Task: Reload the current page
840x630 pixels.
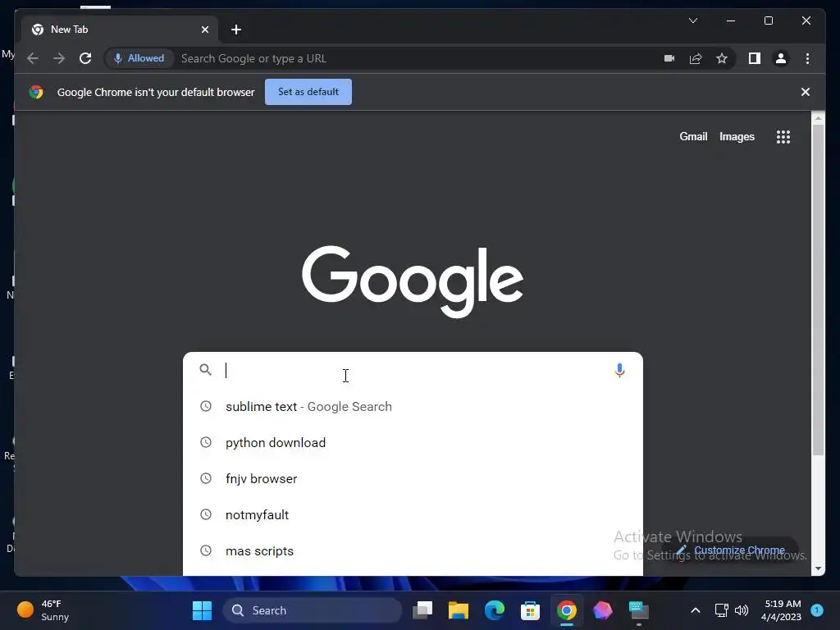Action: [x=85, y=58]
